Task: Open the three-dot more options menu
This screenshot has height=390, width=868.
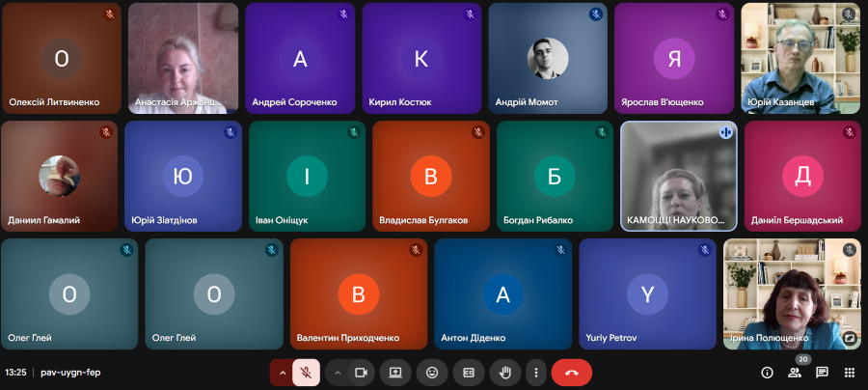Action: 536,372
